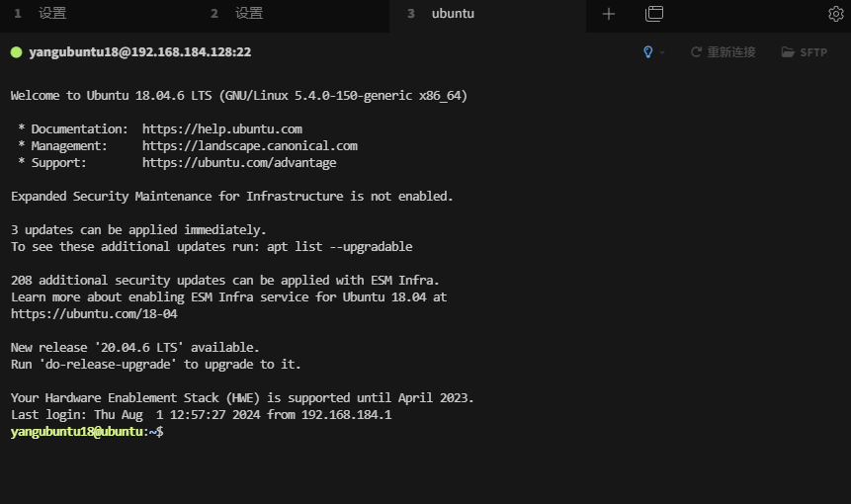Image resolution: width=851 pixels, height=504 pixels.
Task: Click the reconnect arrow icon
Action: coord(696,52)
